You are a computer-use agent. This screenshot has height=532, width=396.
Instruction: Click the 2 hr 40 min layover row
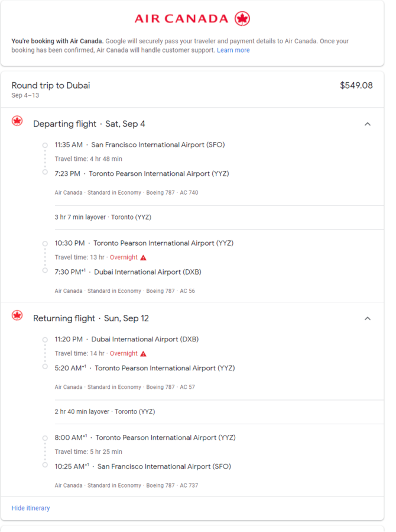click(x=219, y=411)
